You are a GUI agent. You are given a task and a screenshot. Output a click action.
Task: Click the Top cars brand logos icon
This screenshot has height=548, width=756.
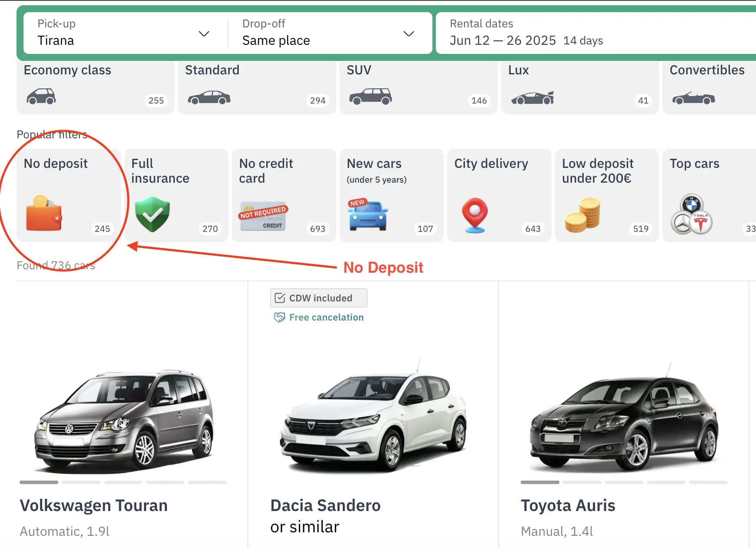tap(692, 214)
